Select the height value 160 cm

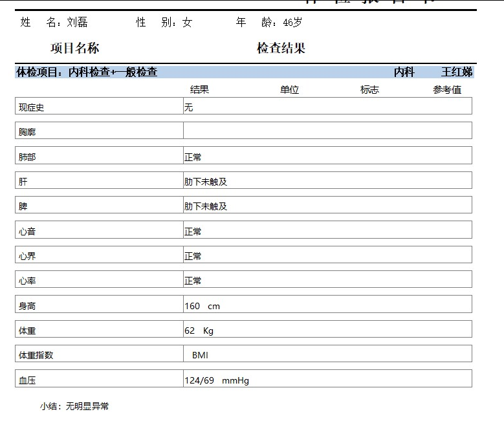[202, 306]
